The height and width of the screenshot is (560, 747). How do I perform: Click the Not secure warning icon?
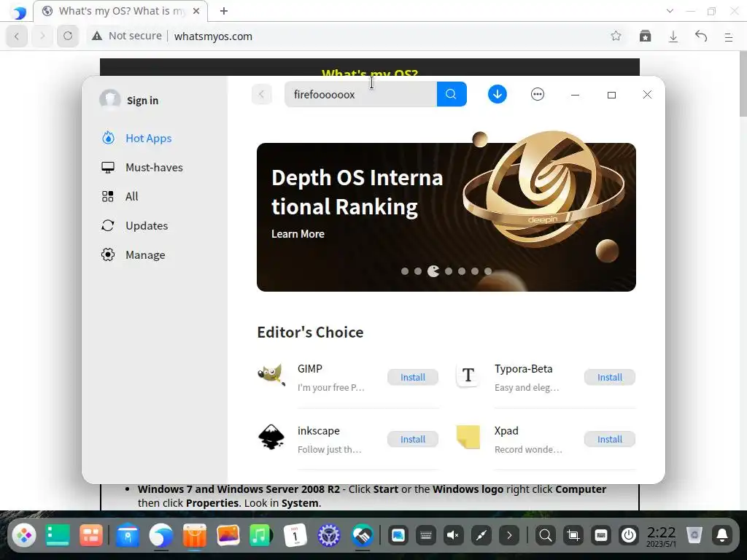(x=97, y=36)
